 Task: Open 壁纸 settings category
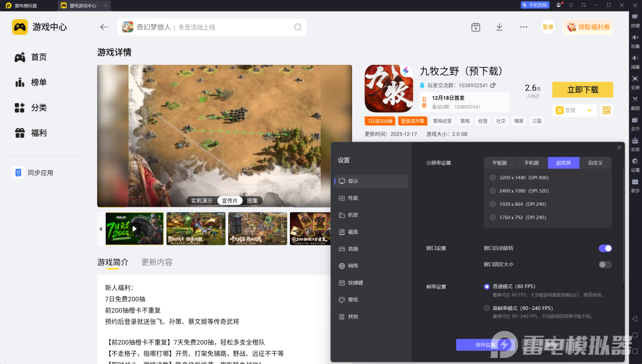pyautogui.click(x=371, y=300)
